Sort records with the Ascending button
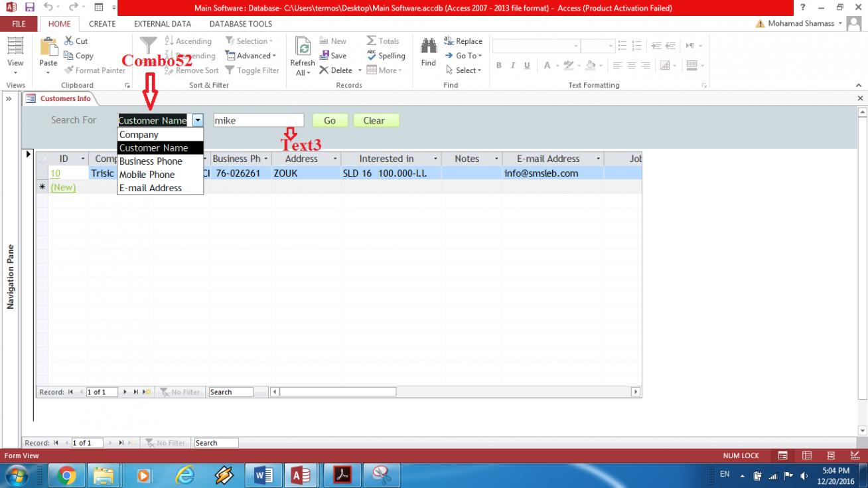The image size is (868, 488). click(x=188, y=41)
